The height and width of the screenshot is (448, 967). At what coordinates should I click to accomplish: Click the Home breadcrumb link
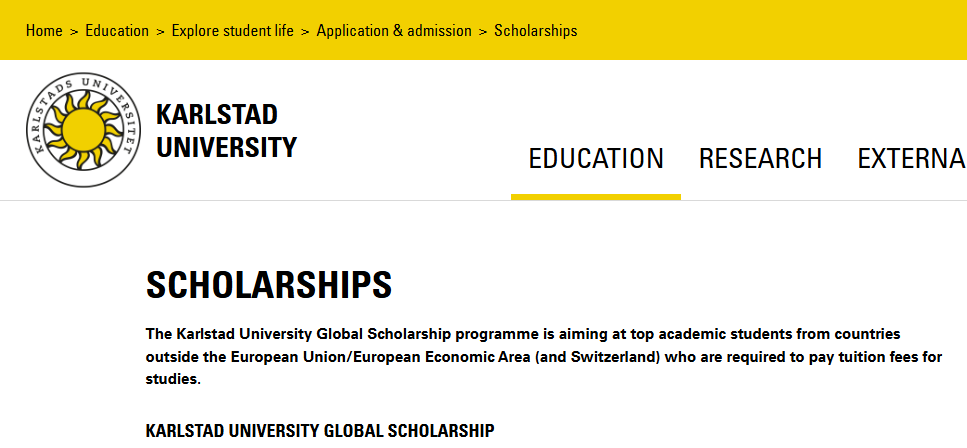point(44,31)
